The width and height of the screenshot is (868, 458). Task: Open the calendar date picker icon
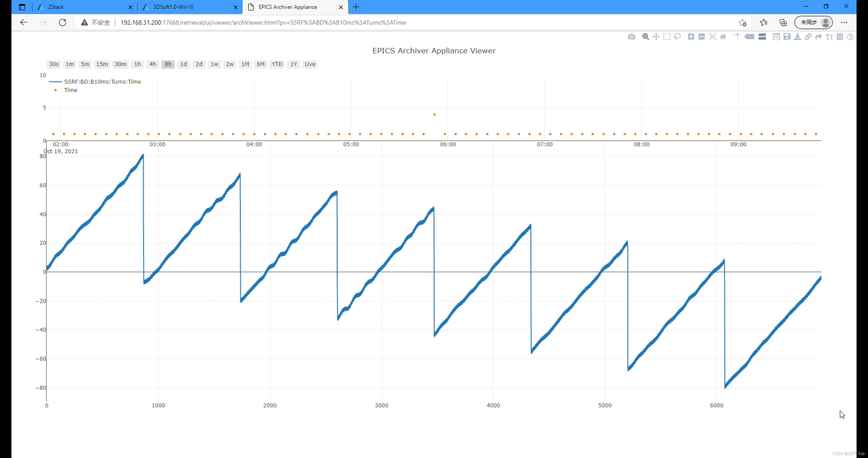coord(776,37)
